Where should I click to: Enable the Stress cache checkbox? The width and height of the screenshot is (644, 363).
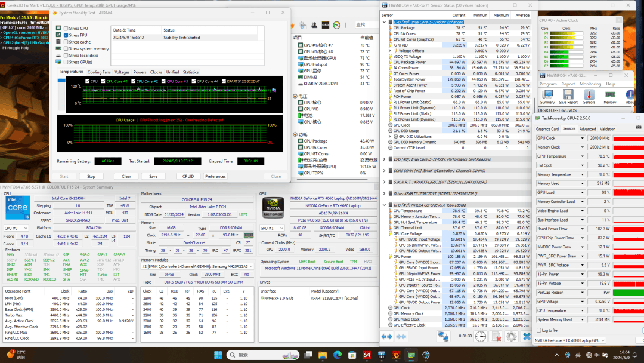tap(66, 42)
